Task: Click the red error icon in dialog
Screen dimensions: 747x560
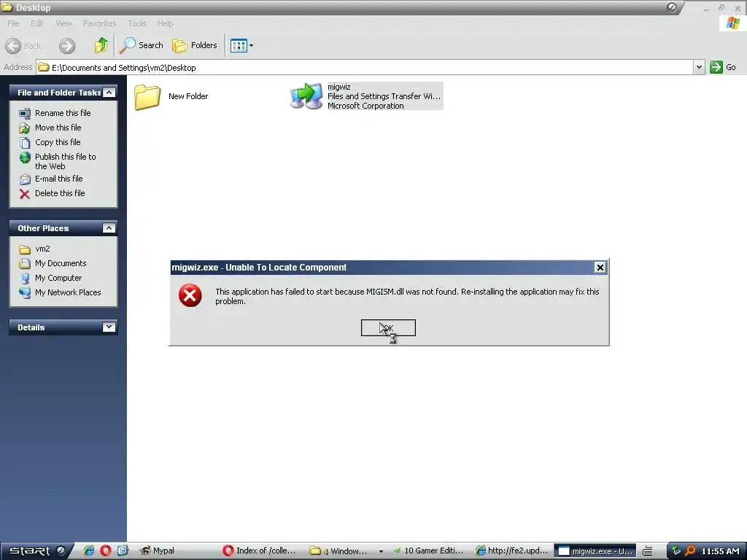Action: pos(190,295)
